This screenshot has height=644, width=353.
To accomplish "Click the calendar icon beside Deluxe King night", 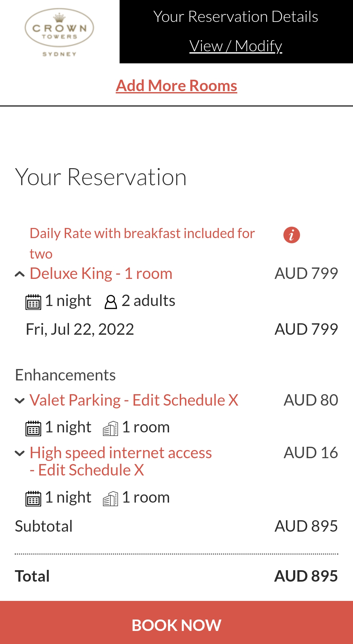I will point(33,301).
